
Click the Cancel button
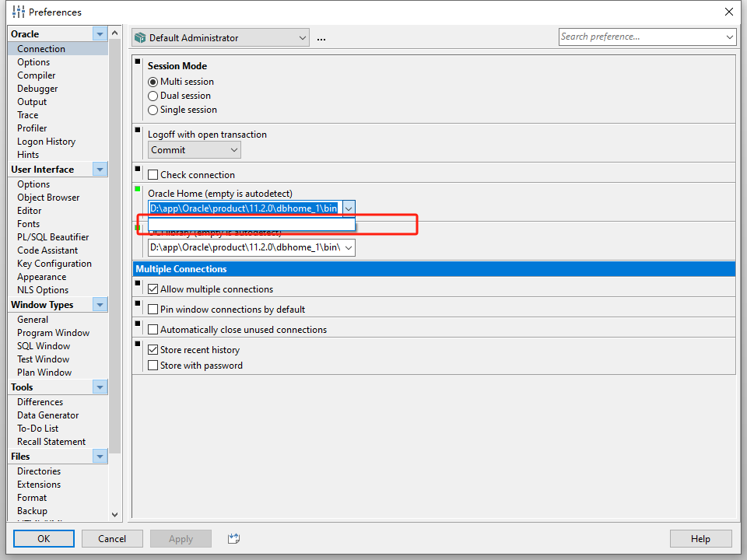(112, 538)
